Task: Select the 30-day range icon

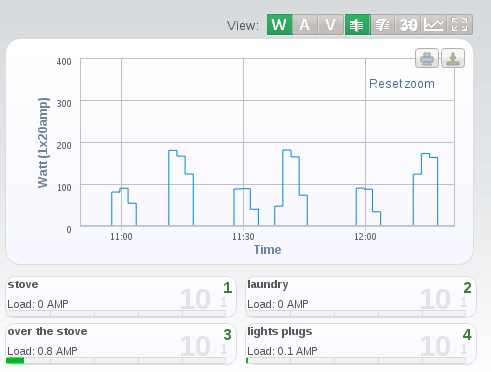Action: (408, 25)
